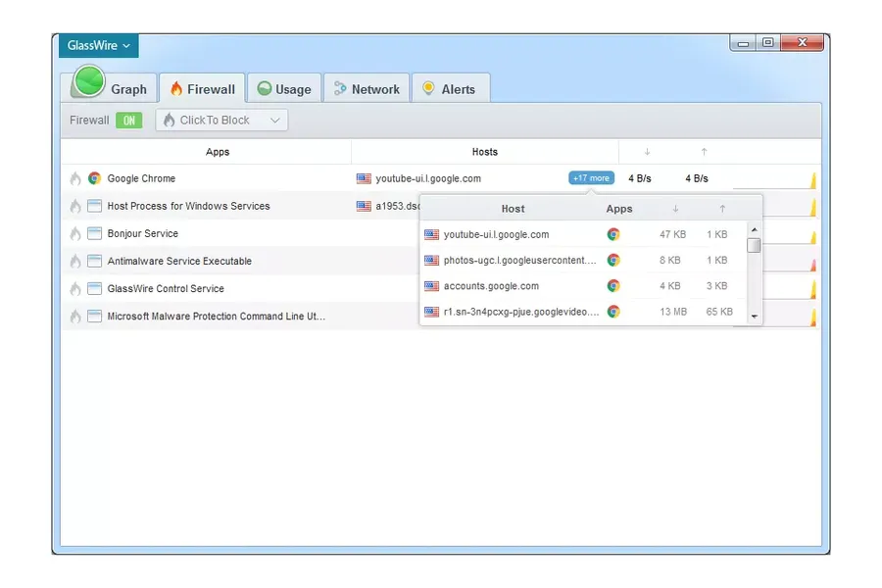882x588 pixels.
Task: Click flame block icon beside Google Chrome
Action: click(75, 178)
